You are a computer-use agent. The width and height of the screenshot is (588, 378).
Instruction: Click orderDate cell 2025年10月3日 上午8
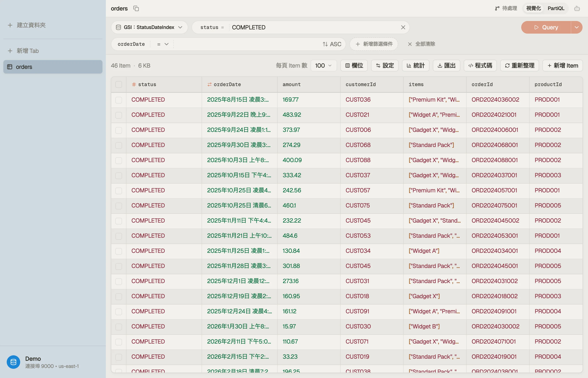[240, 160]
